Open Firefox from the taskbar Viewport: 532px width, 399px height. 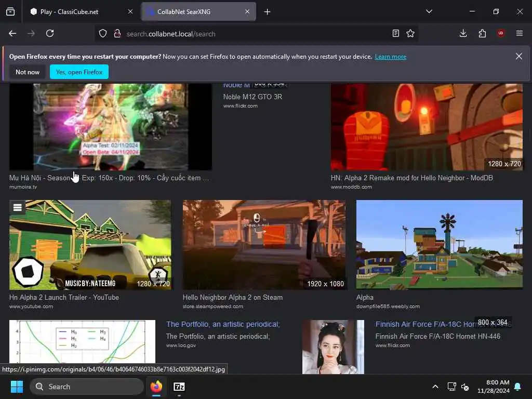click(x=156, y=387)
